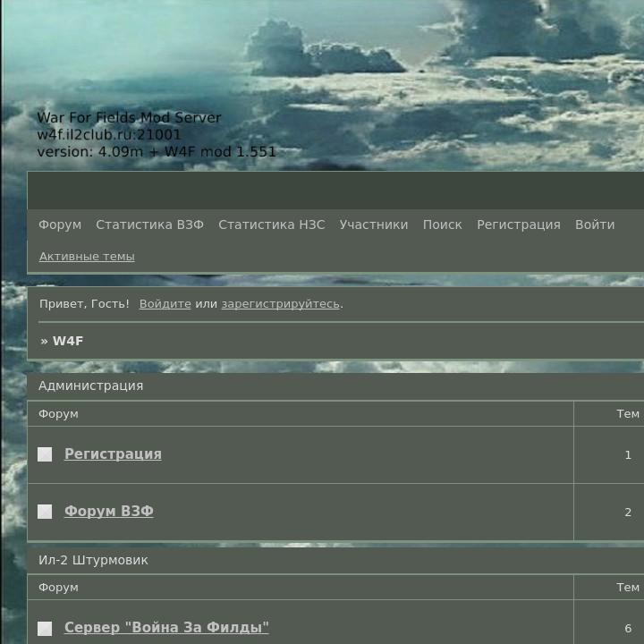
Task: Click the W4F breadcrumb link
Action: 68,341
